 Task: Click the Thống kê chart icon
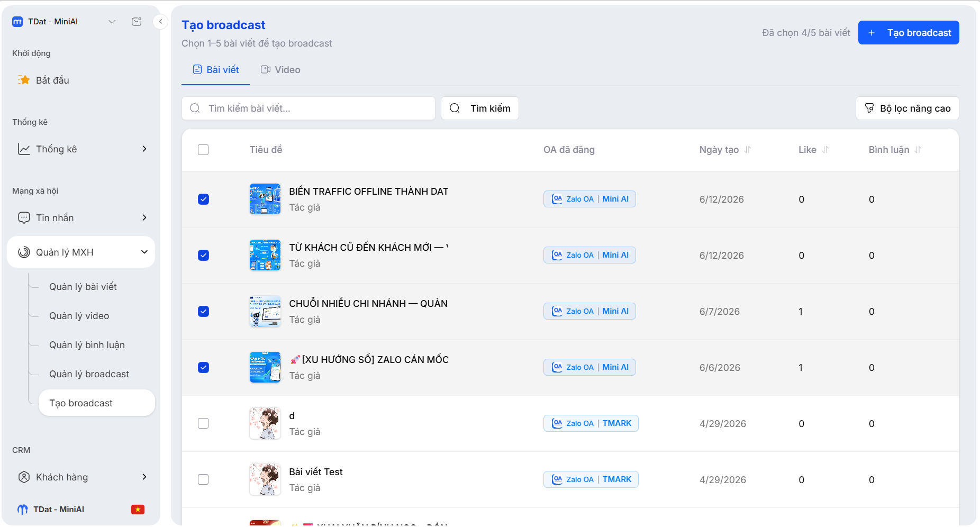[24, 149]
